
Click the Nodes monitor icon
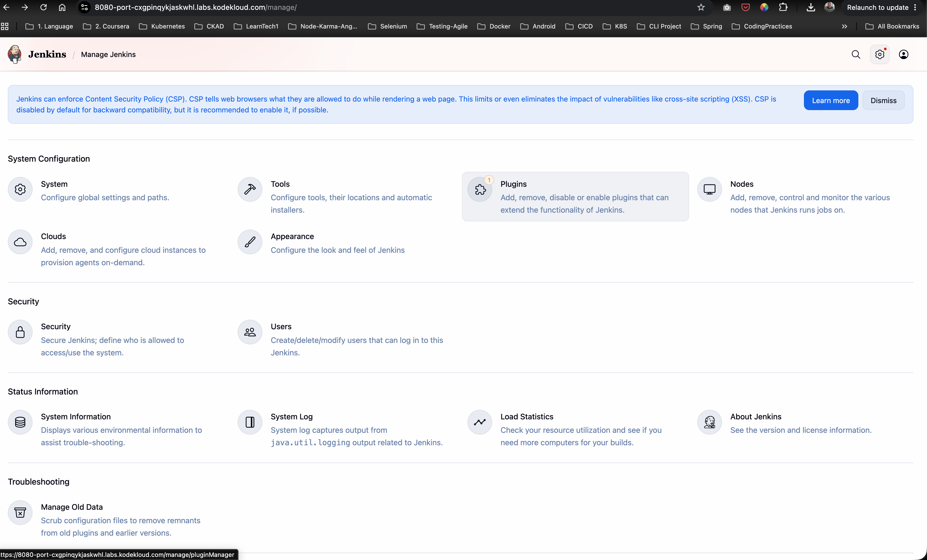click(710, 189)
